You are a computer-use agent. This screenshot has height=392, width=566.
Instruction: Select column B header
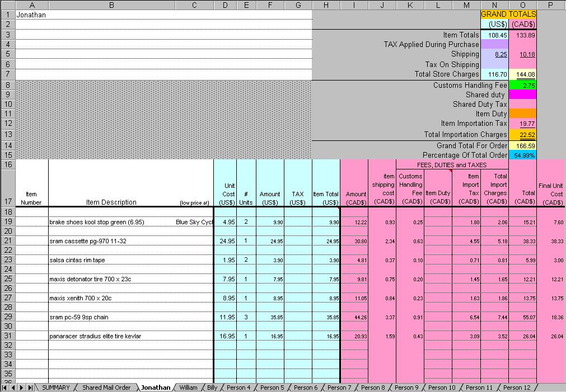click(111, 5)
